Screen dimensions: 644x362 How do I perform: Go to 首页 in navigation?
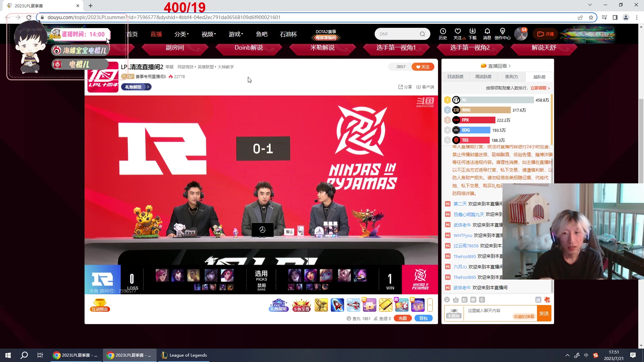point(132,34)
